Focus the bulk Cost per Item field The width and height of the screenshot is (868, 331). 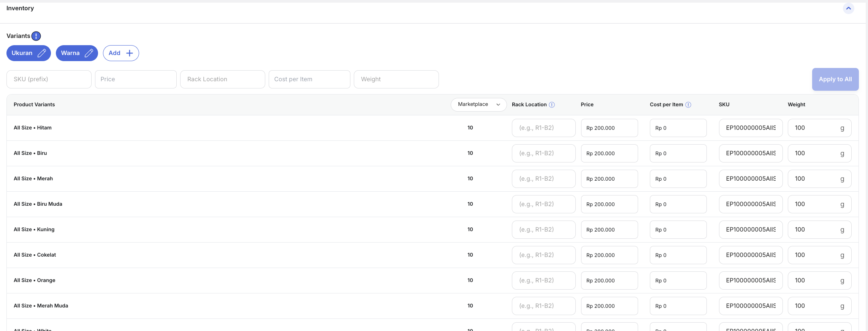309,79
